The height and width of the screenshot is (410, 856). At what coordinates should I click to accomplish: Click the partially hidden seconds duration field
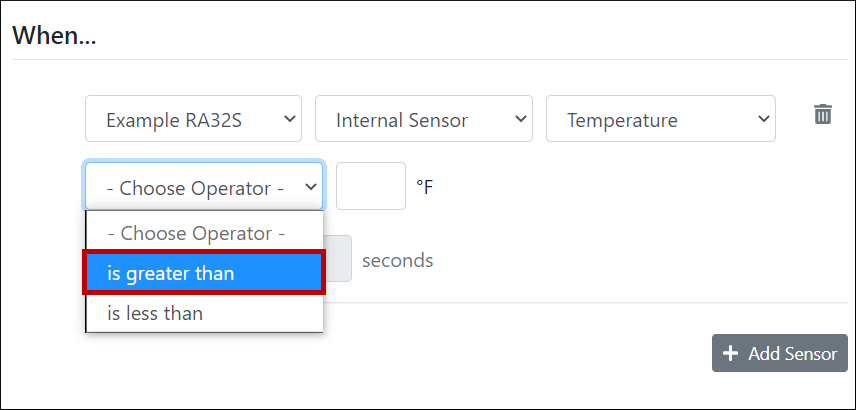pos(338,259)
